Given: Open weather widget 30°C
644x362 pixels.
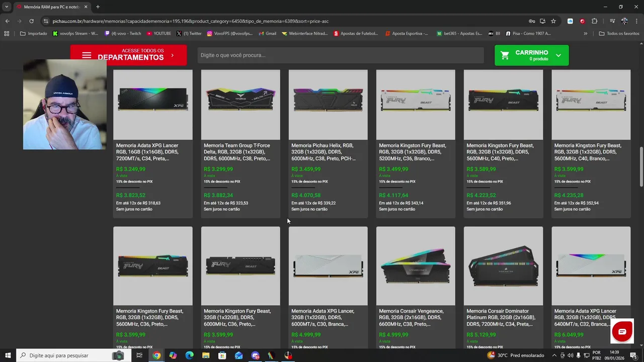Looking at the screenshot, I should [515, 355].
